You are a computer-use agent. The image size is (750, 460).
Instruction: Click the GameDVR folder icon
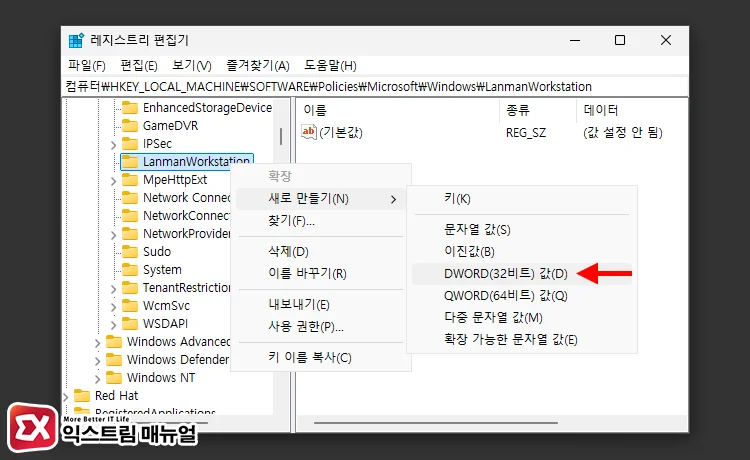(x=129, y=126)
